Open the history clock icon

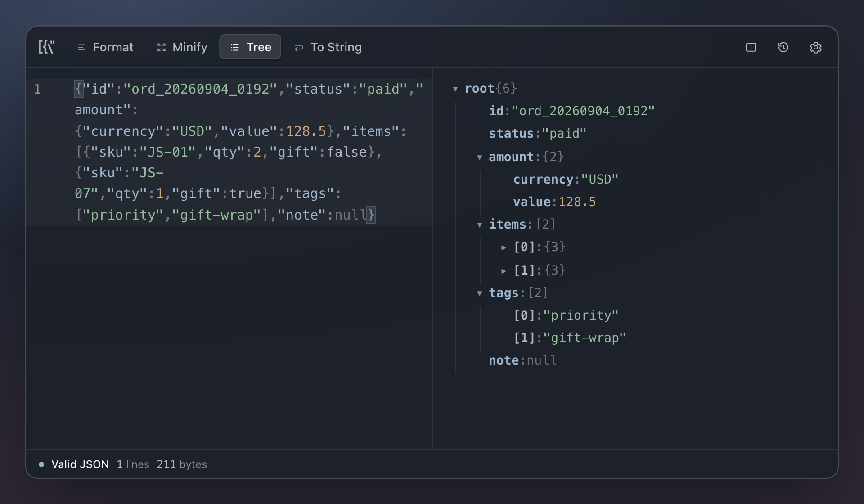pos(783,47)
